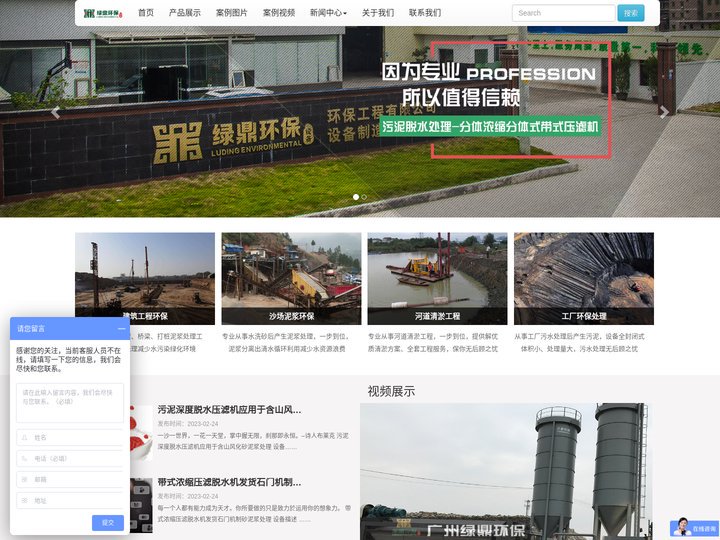Go to the 首页 home page
The image size is (720, 540).
click(x=146, y=13)
